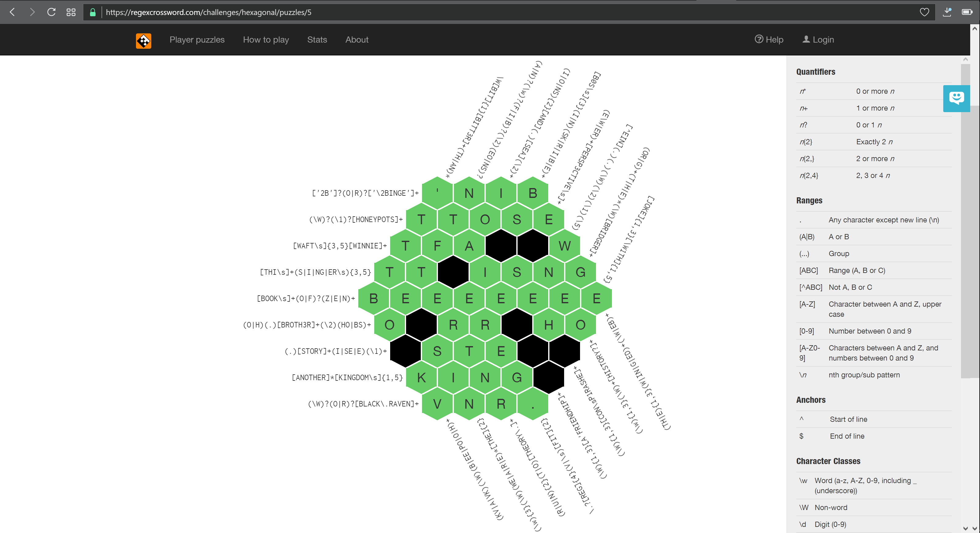Open the About page
Image resolution: width=980 pixels, height=533 pixels.
coord(356,40)
